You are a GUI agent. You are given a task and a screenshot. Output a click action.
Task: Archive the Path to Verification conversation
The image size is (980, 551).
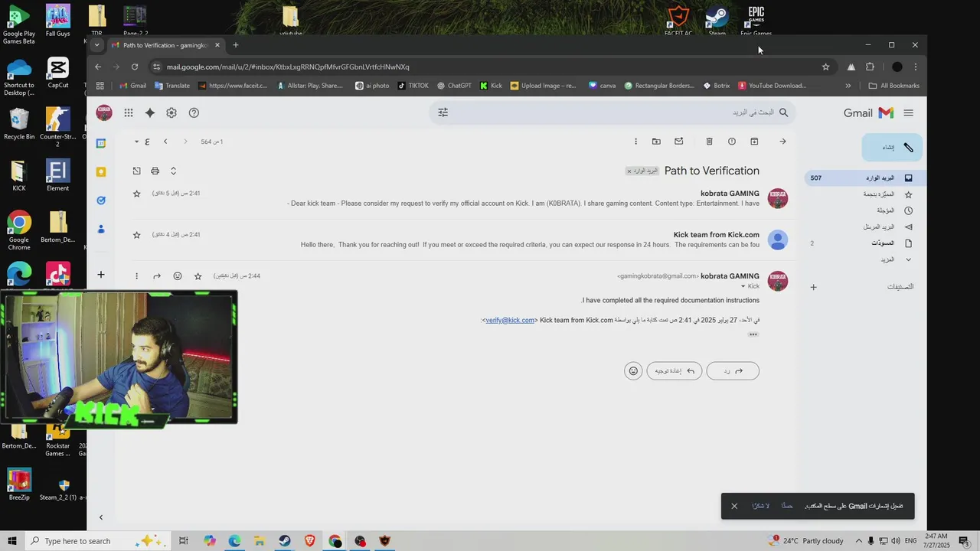[754, 142]
